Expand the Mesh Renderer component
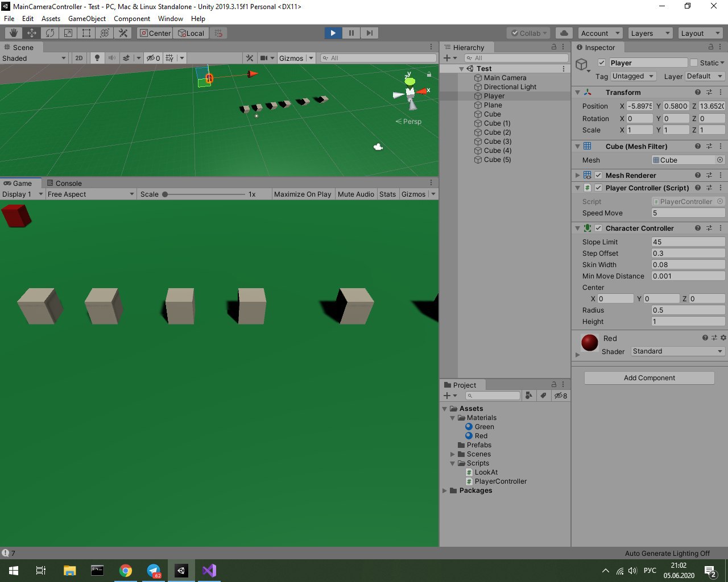 click(578, 175)
